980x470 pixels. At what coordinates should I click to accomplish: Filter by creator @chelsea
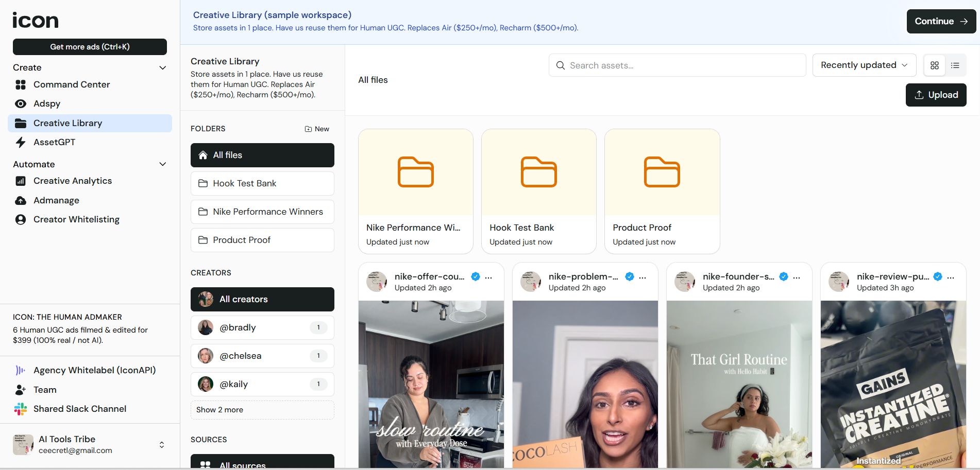[x=262, y=356]
